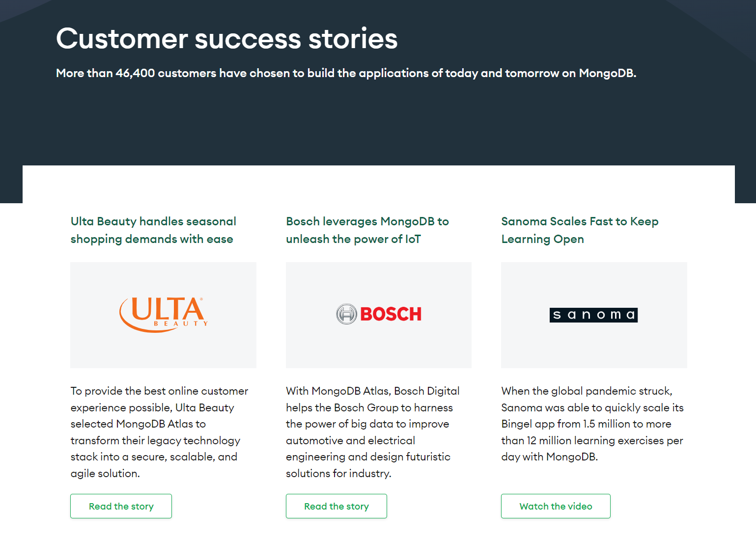
Task: Click the Bosch circular emblem icon
Action: pyautogui.click(x=346, y=314)
